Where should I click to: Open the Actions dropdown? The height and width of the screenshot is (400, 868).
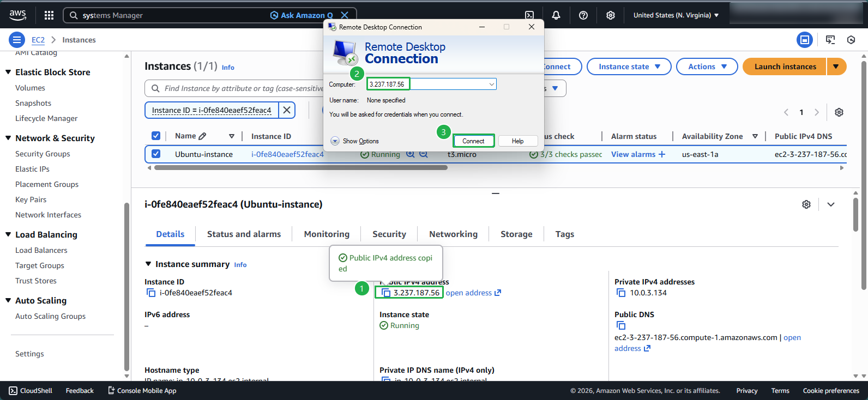[x=707, y=66]
